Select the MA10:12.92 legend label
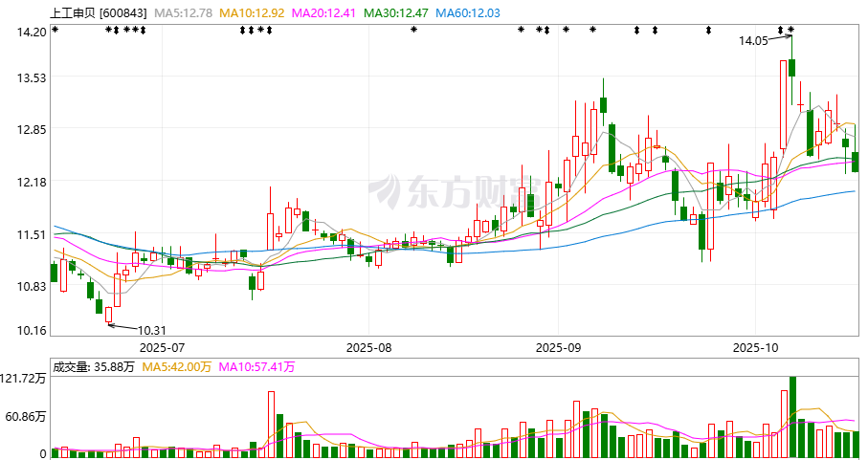This screenshot has height=460, width=868. [x=252, y=13]
